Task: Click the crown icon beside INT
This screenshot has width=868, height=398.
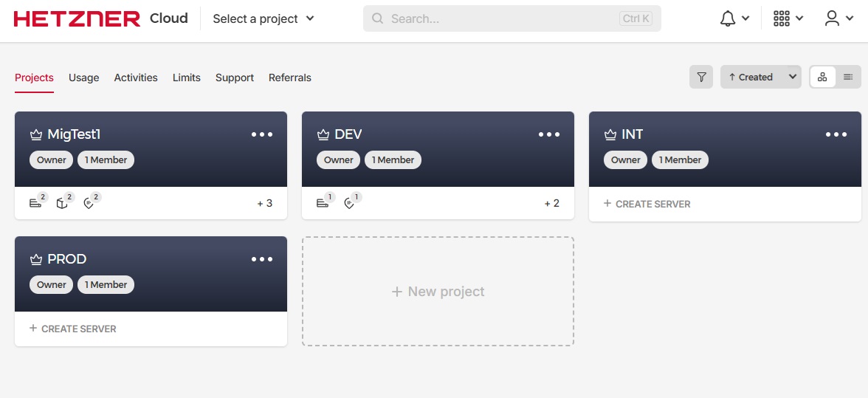Action: coord(610,134)
